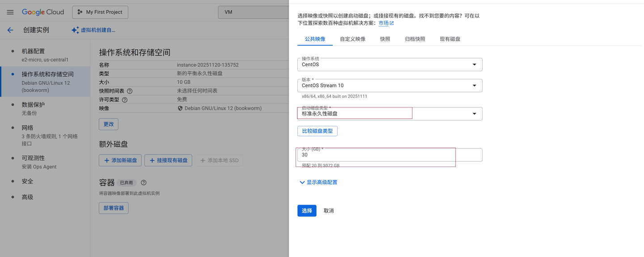Click the 新的平衡永久性磁盘 value

pos(200,73)
